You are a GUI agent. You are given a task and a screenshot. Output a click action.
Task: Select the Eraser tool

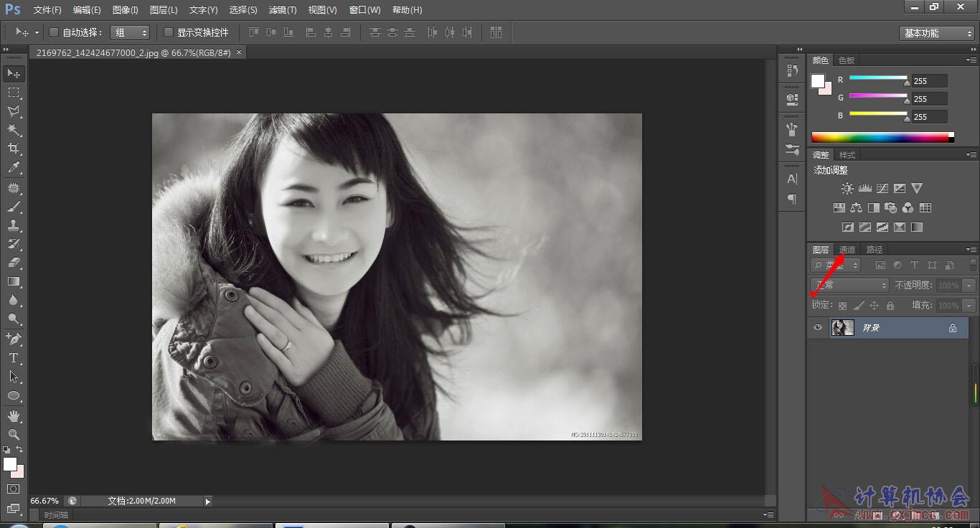[14, 263]
